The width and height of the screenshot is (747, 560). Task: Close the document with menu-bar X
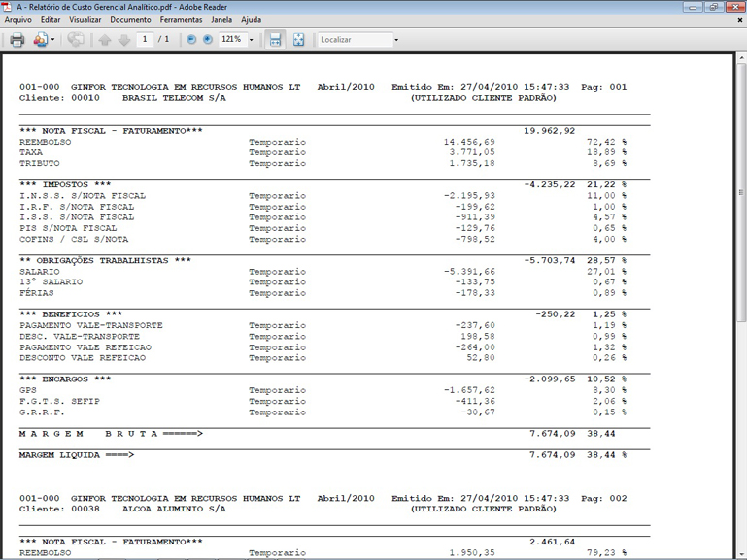740,20
